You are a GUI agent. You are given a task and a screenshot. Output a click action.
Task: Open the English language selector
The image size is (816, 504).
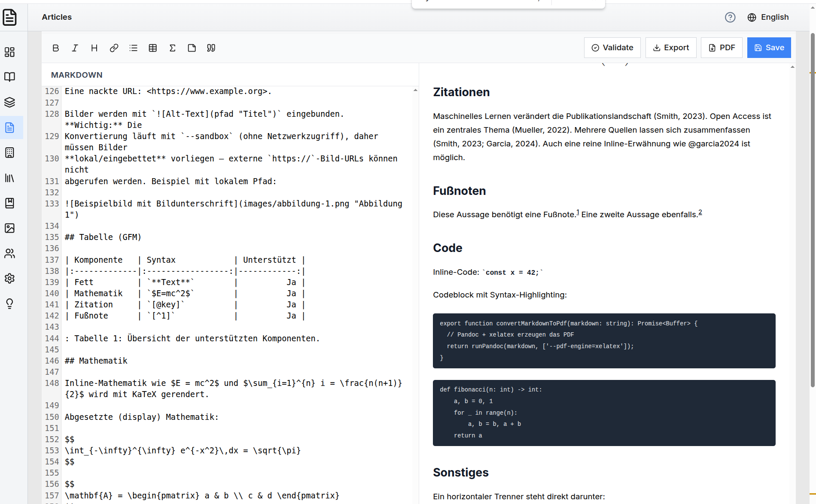tap(768, 17)
